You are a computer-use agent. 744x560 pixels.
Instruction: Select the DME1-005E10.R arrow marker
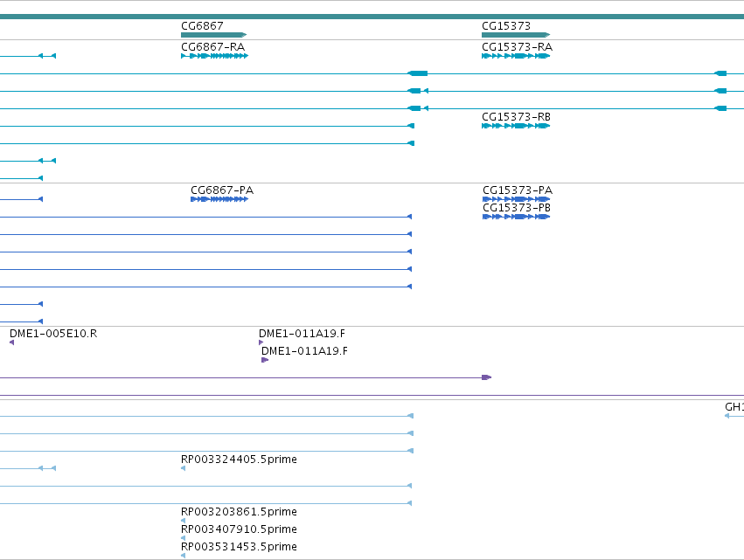tap(12, 342)
